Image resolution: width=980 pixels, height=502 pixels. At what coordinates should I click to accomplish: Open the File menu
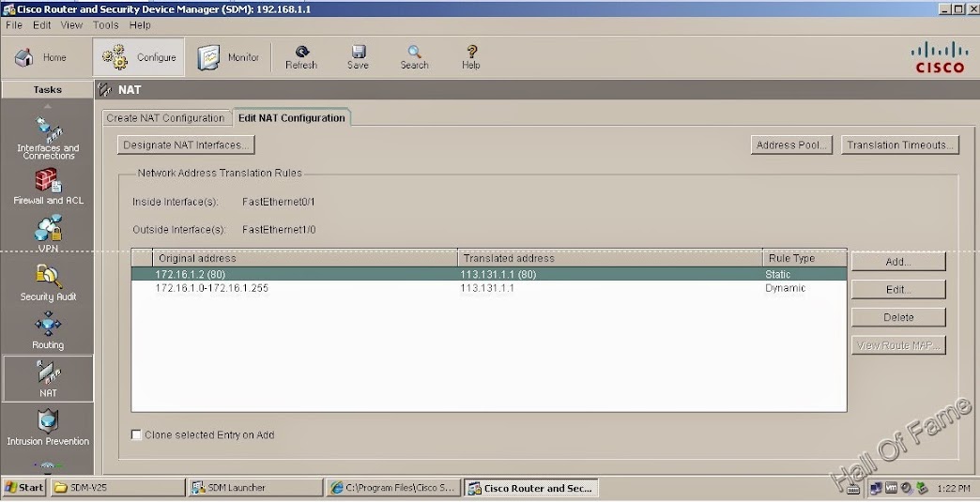tap(14, 25)
